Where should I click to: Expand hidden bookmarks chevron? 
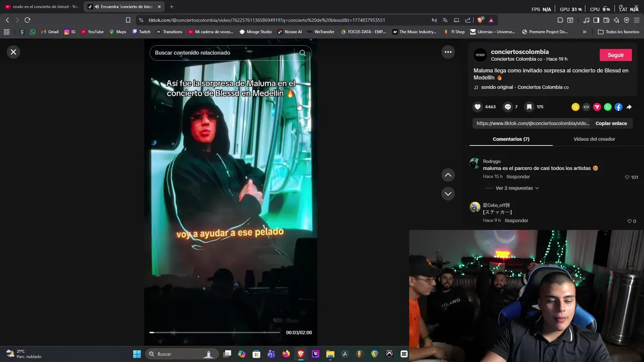click(584, 32)
